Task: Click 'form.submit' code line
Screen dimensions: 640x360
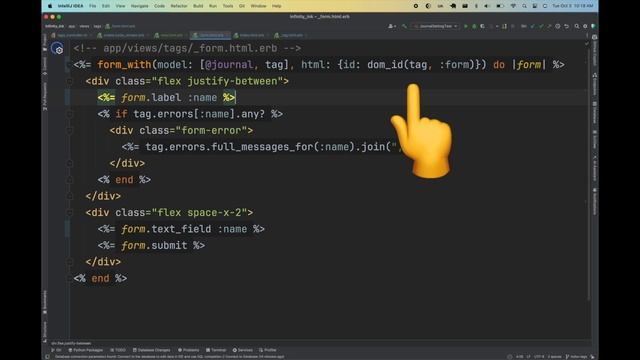Action: point(151,246)
